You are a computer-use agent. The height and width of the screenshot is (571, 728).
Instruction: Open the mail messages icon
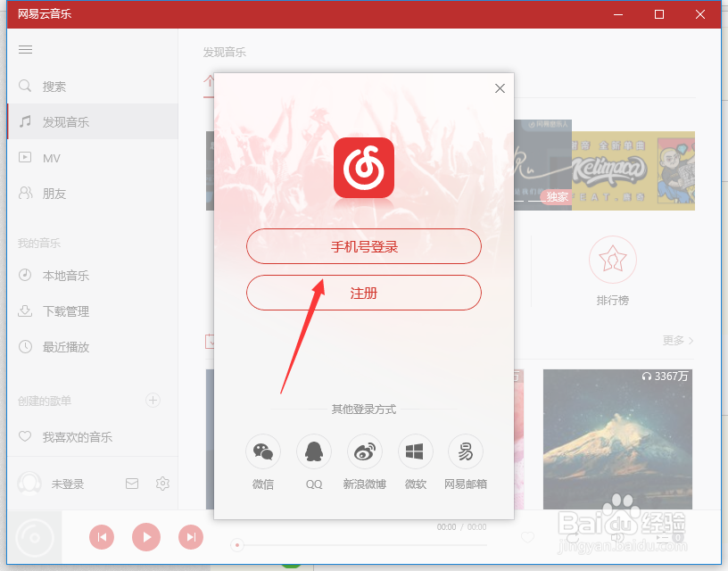[132, 484]
